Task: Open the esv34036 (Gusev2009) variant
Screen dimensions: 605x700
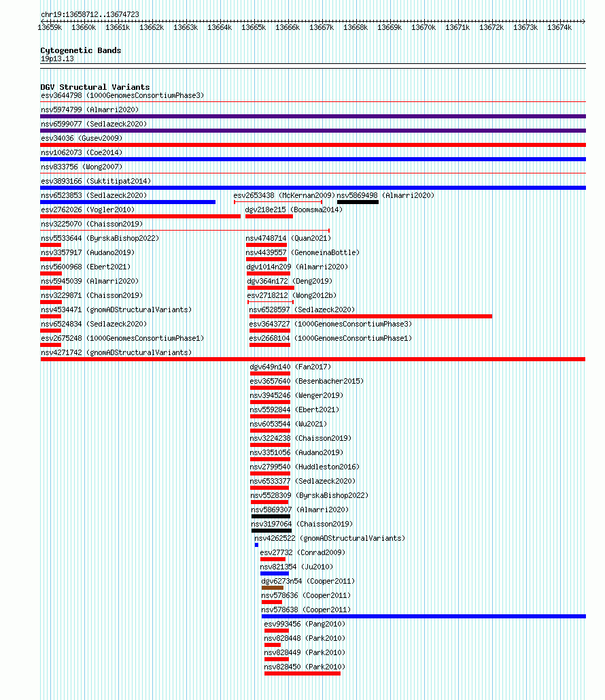Action: [x=82, y=138]
